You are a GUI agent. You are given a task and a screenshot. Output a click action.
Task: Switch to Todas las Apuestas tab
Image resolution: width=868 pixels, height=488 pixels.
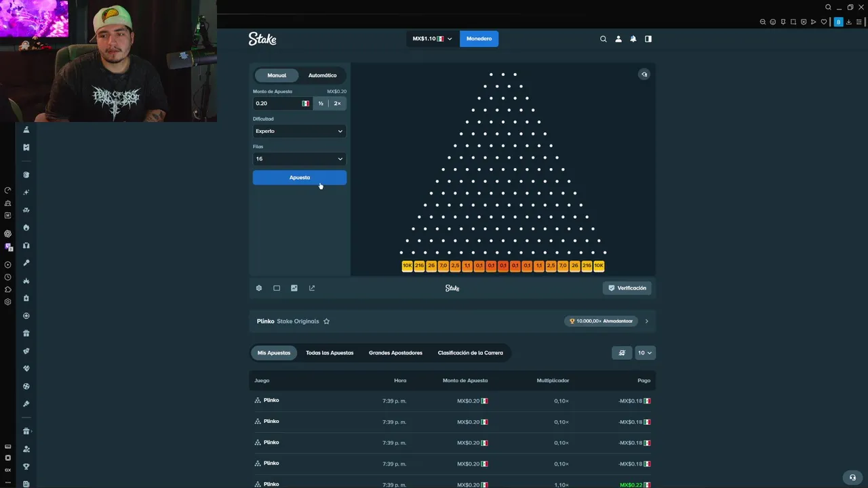[330, 353]
